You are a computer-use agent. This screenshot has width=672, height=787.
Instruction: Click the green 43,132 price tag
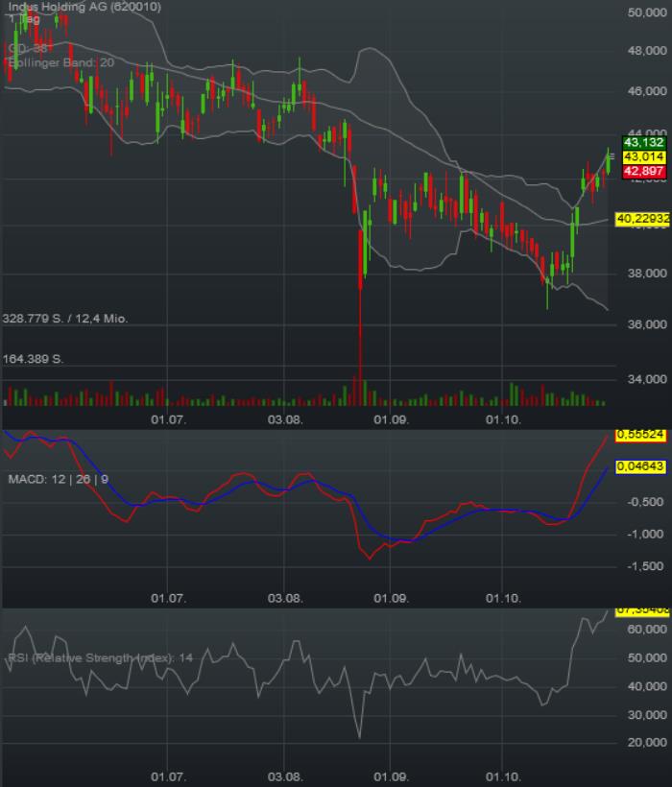[x=643, y=142]
